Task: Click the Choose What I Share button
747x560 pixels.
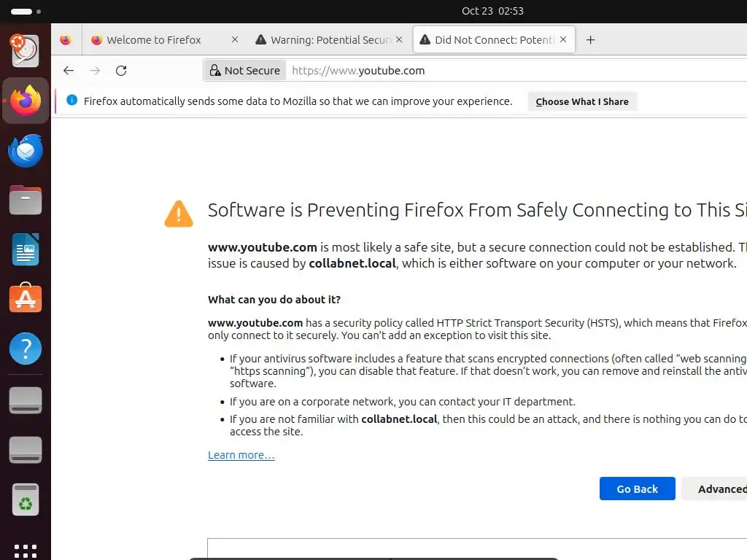Action: pyautogui.click(x=582, y=101)
